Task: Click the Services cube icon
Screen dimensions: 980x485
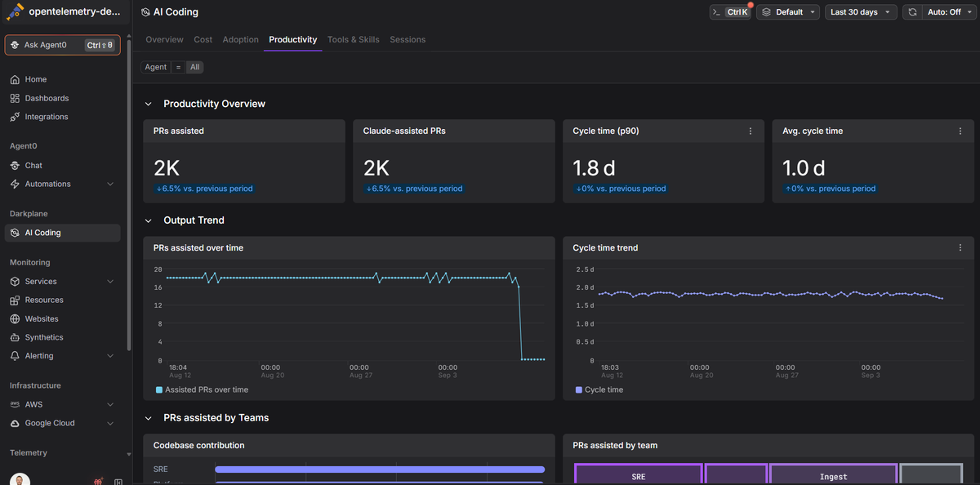Action: pyautogui.click(x=15, y=281)
